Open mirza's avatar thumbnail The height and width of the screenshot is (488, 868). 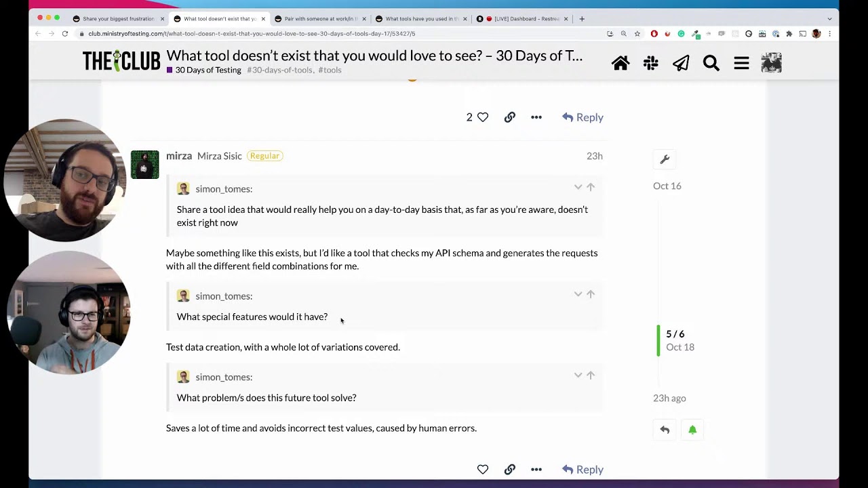point(144,165)
